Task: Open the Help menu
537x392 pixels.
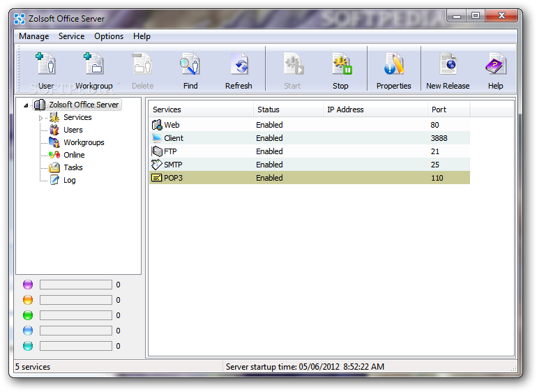Action: [x=142, y=36]
